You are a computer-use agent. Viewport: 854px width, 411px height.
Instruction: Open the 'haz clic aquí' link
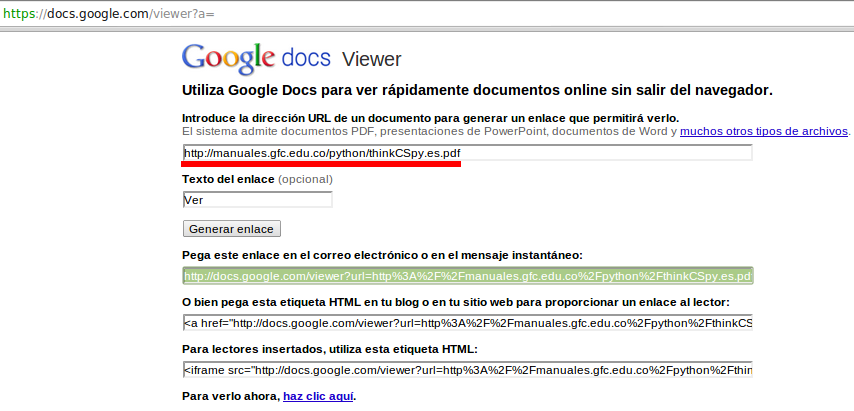pyautogui.click(x=318, y=396)
